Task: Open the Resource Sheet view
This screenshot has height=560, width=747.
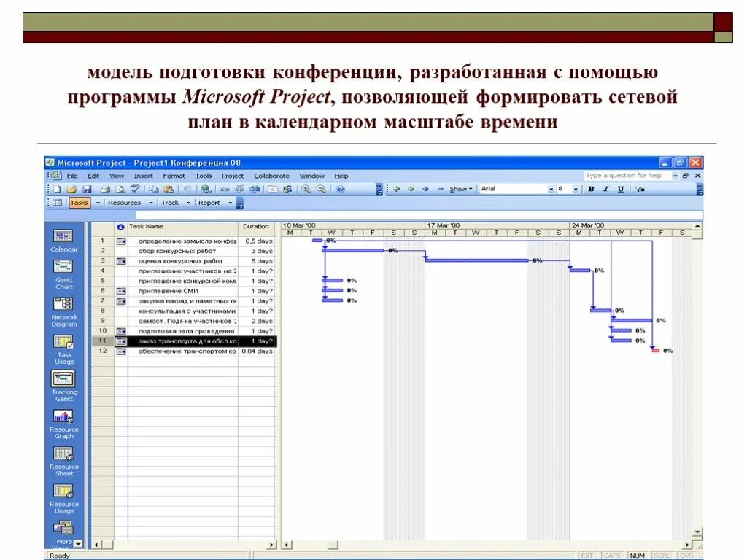Action: 64,462
